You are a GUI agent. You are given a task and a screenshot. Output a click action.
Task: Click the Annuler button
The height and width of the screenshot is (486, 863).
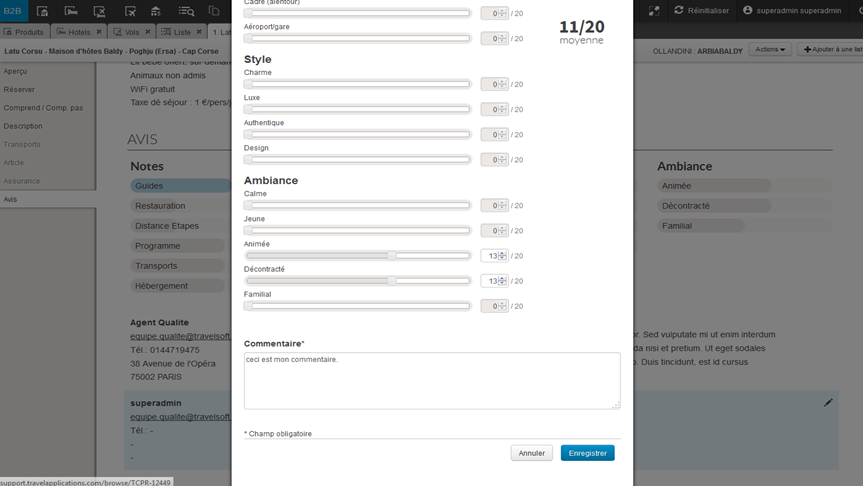531,453
